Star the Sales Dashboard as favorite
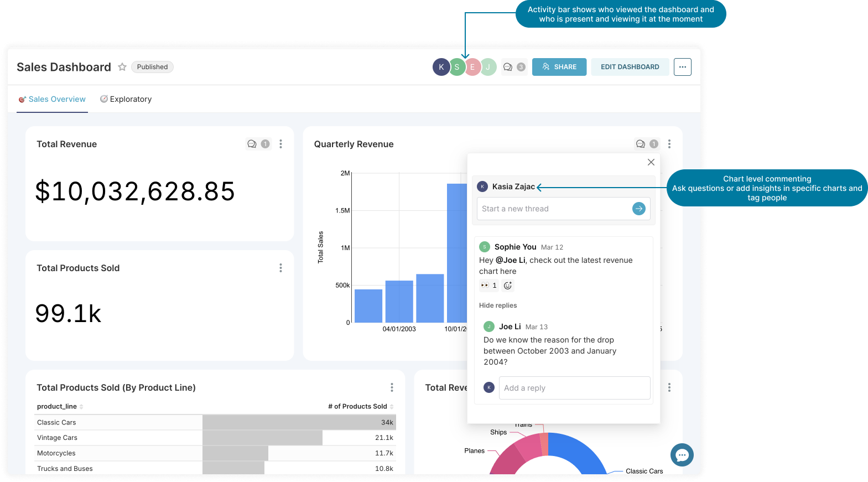Viewport: 868px width, 482px height. pyautogui.click(x=122, y=67)
